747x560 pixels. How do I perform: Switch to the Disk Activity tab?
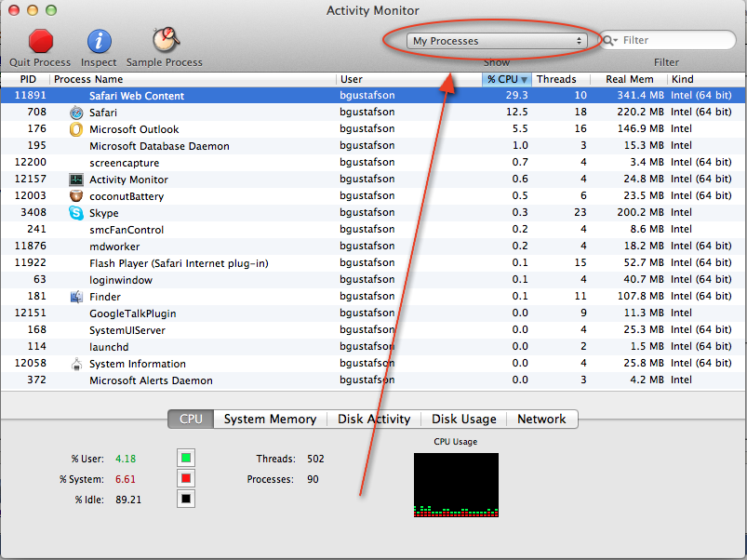point(374,419)
